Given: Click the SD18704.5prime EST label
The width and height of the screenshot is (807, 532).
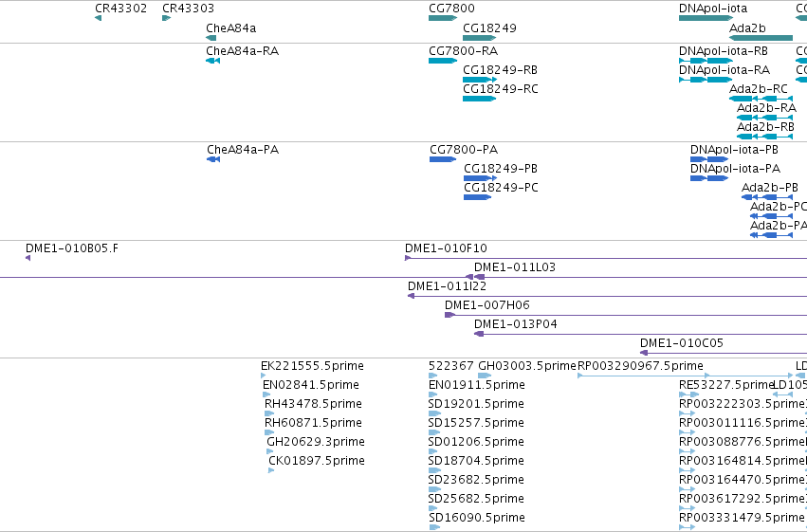Looking at the screenshot, I should click(x=477, y=462).
